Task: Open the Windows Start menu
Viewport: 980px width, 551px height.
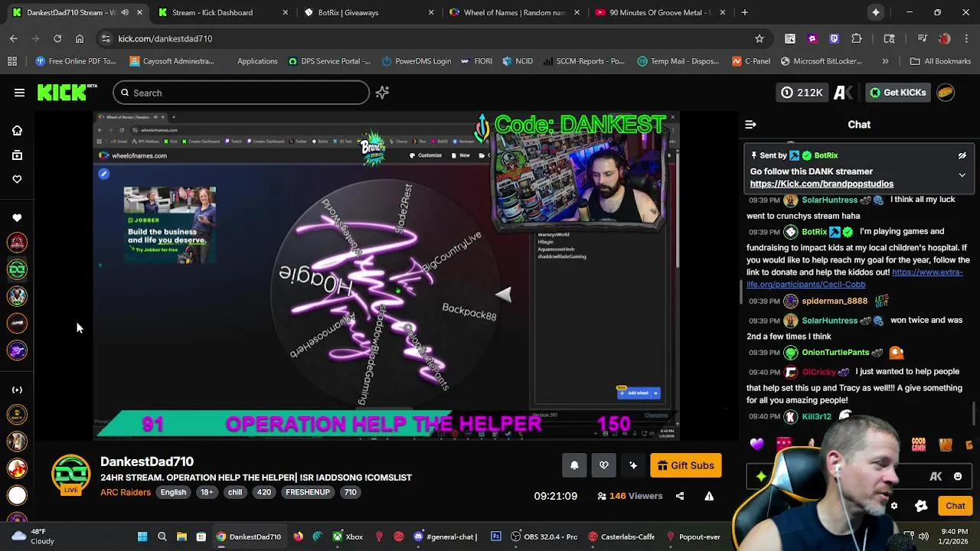Action: [x=142, y=536]
